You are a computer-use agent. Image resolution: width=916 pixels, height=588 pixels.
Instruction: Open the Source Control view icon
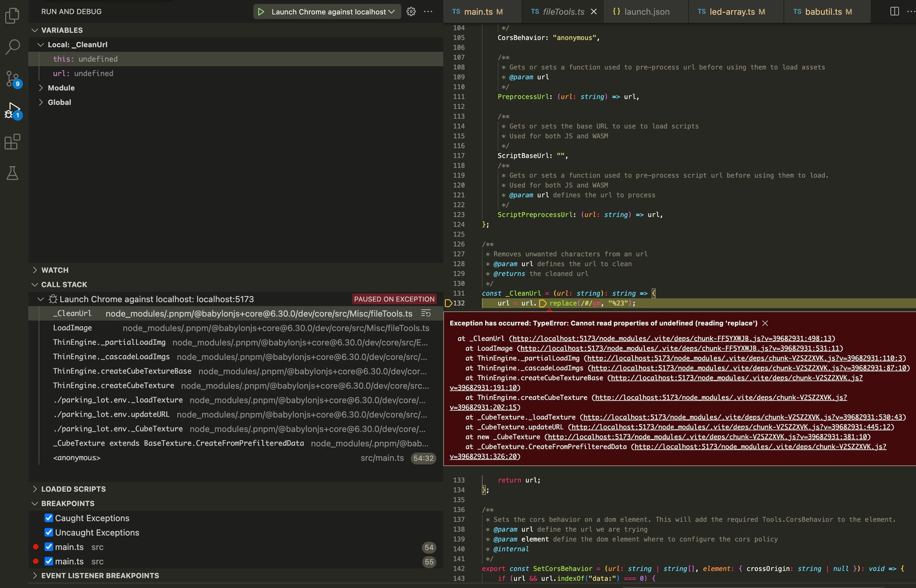12,79
